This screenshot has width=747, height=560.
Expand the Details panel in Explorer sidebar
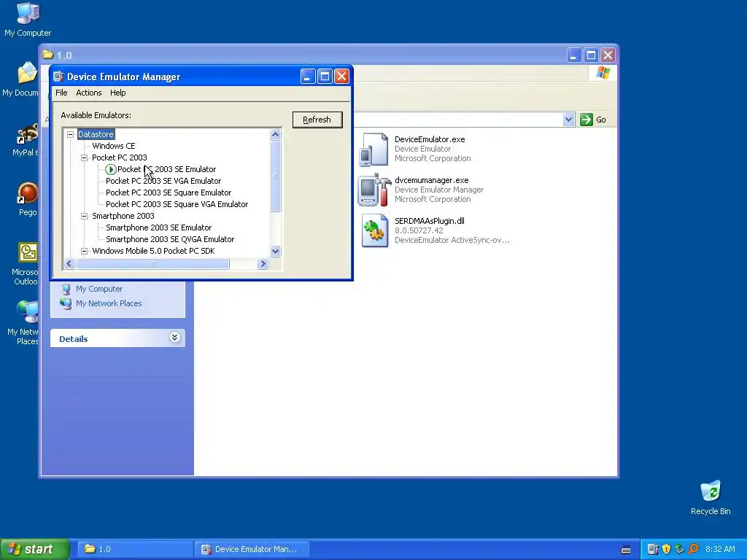click(174, 338)
